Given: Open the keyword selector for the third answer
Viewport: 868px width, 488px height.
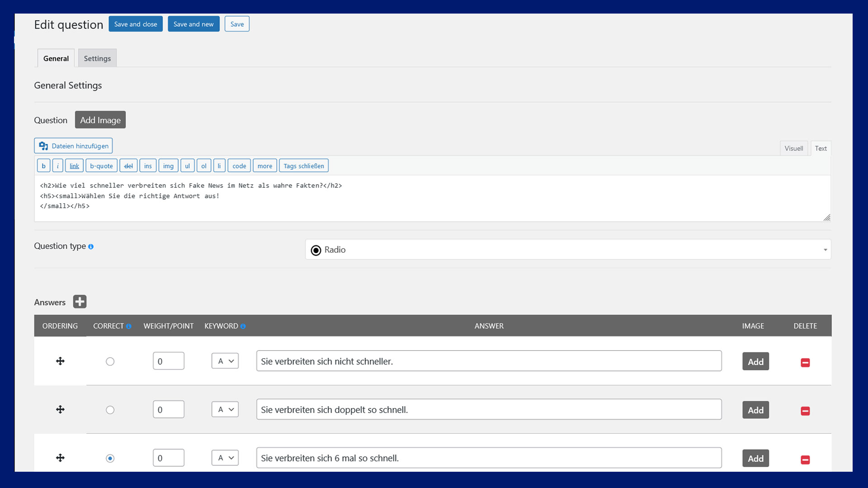Looking at the screenshot, I should (225, 458).
